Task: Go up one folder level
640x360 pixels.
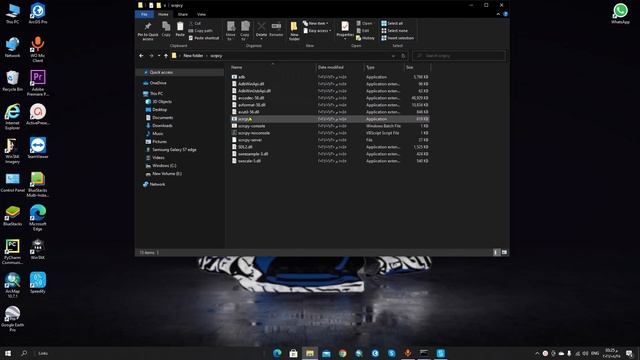Action: tap(166, 56)
